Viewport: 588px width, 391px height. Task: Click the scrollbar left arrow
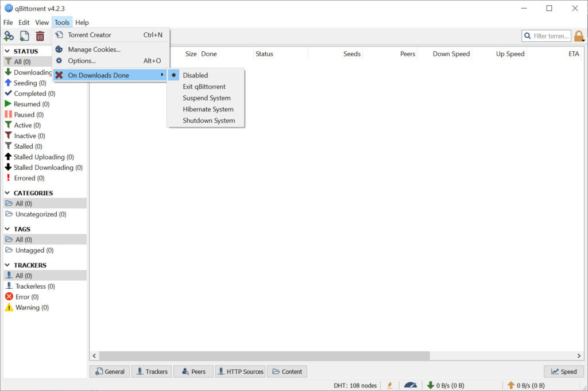tap(94, 355)
